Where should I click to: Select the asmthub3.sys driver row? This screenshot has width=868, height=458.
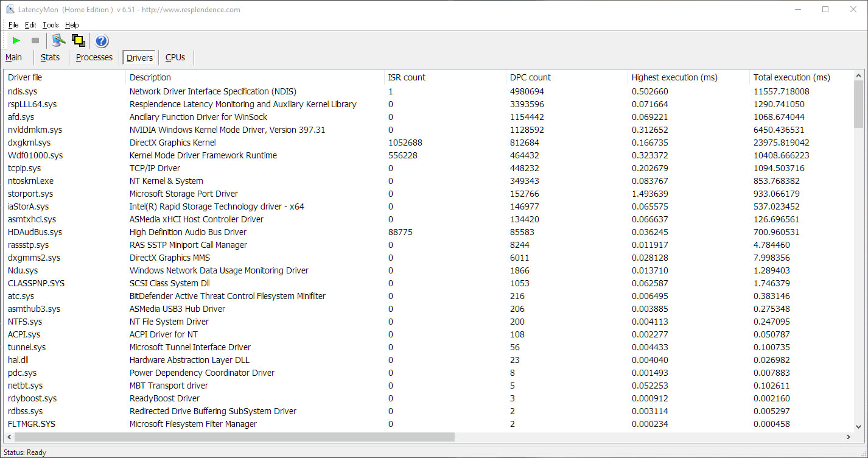(429, 309)
